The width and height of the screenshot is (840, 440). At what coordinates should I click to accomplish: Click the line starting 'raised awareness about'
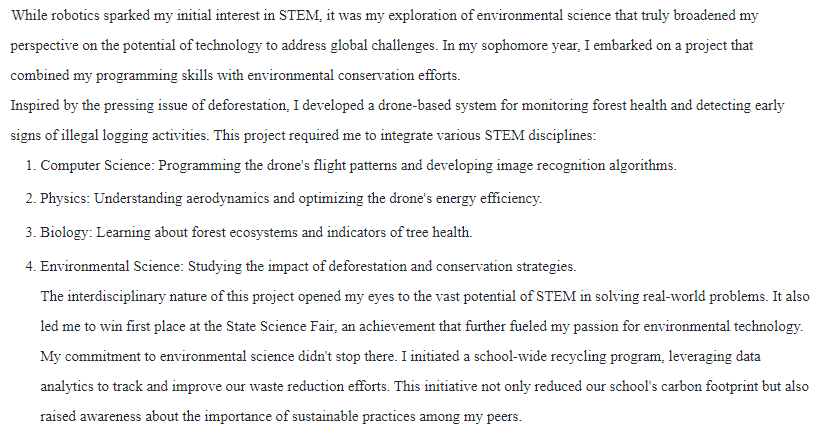tap(281, 416)
